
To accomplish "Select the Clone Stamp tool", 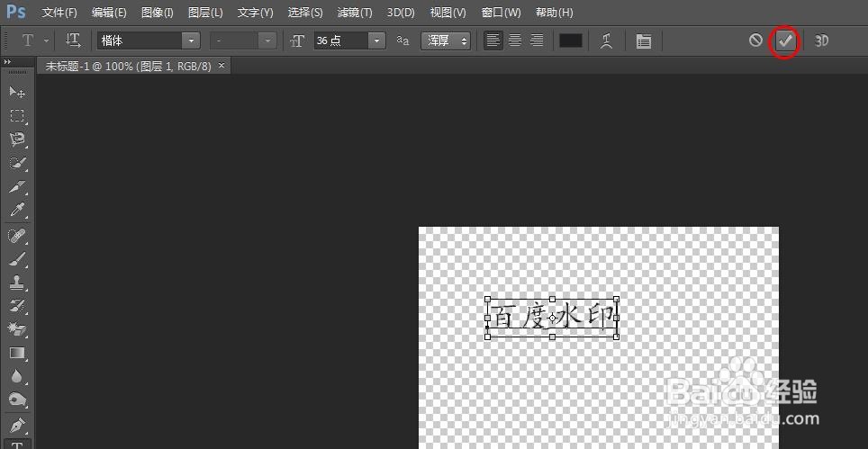I will point(17,283).
